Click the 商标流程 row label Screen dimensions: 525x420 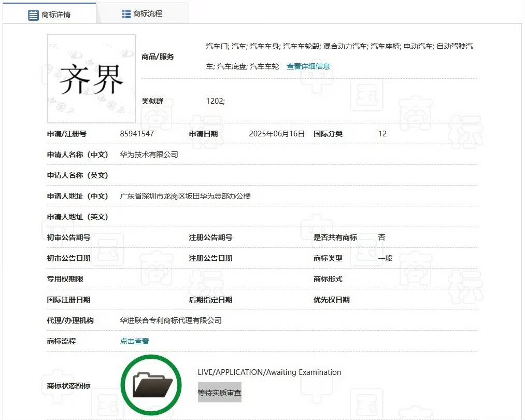click(61, 341)
